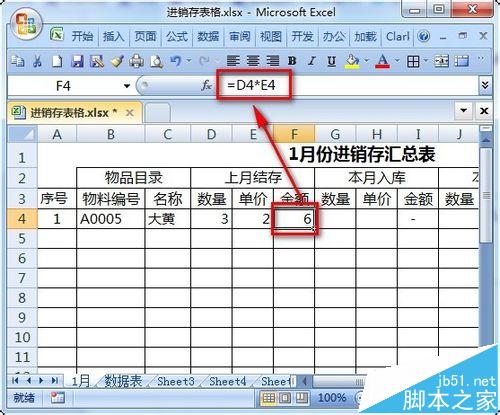Align cell text to the left

point(233,61)
